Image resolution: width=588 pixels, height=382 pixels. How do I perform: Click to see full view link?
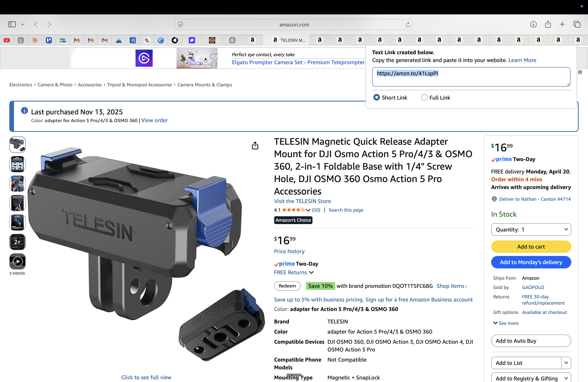tap(146, 377)
